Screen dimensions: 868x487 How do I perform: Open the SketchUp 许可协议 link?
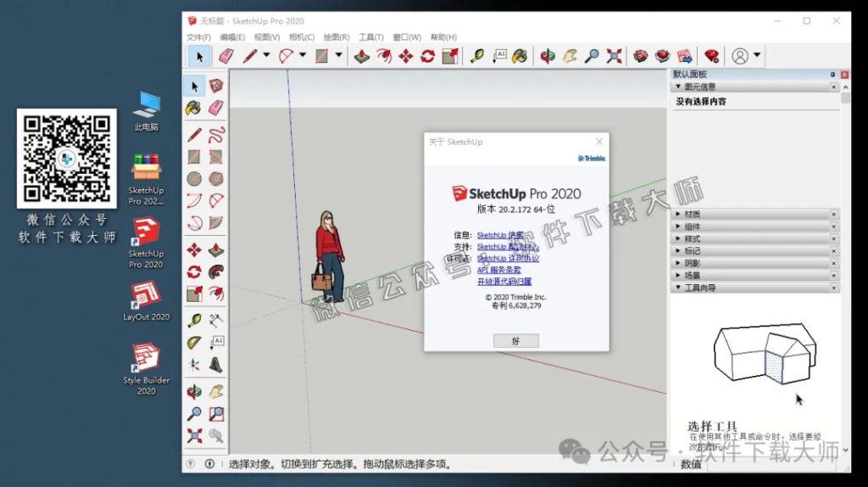[508, 258]
